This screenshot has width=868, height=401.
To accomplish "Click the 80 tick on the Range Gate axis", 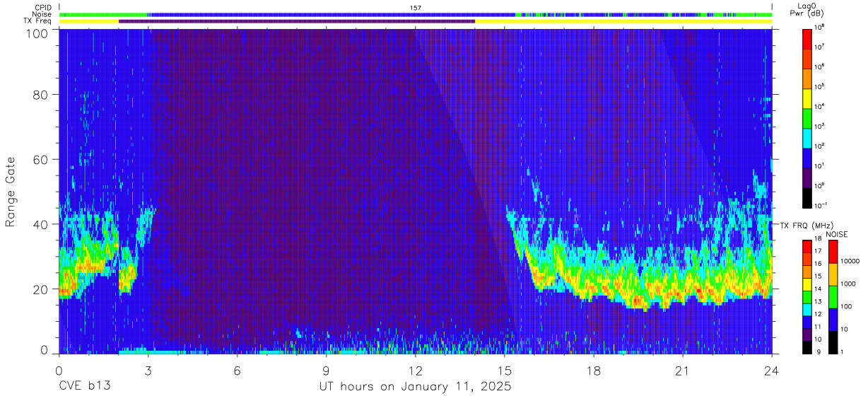I will click(x=41, y=94).
